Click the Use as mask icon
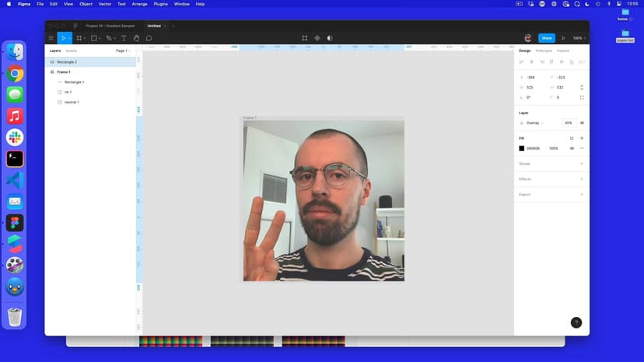This screenshot has height=362, width=644. pyautogui.click(x=330, y=38)
